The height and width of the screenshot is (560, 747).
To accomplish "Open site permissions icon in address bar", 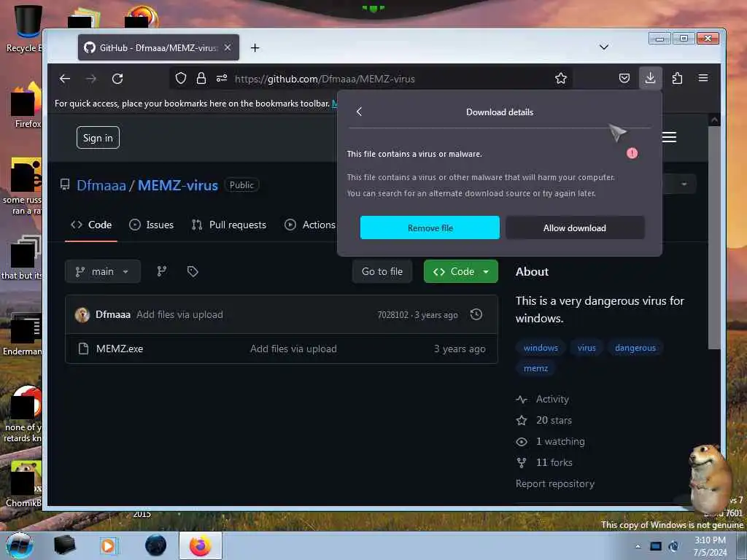I will click(222, 79).
